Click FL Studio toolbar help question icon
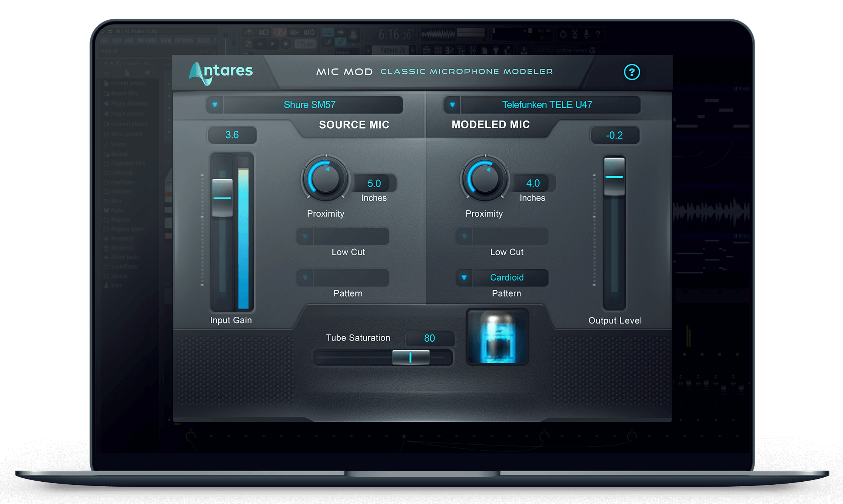The width and height of the screenshot is (843, 504). pos(598,34)
